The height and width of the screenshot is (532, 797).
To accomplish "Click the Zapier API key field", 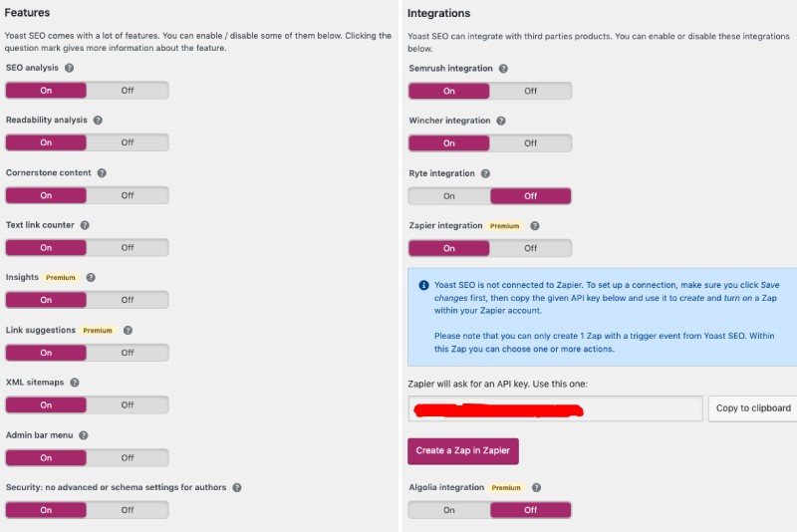I will click(x=555, y=408).
